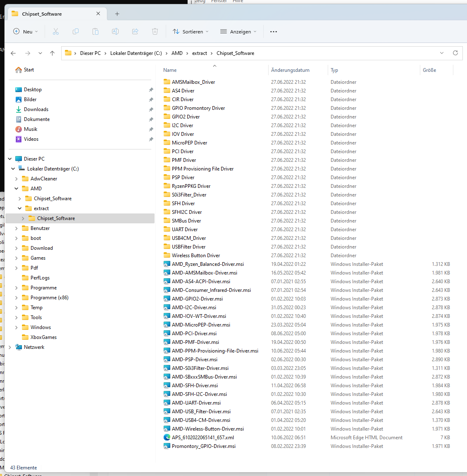The image size is (467, 476).
Task: Sort by the Name column header
Action: (170, 70)
